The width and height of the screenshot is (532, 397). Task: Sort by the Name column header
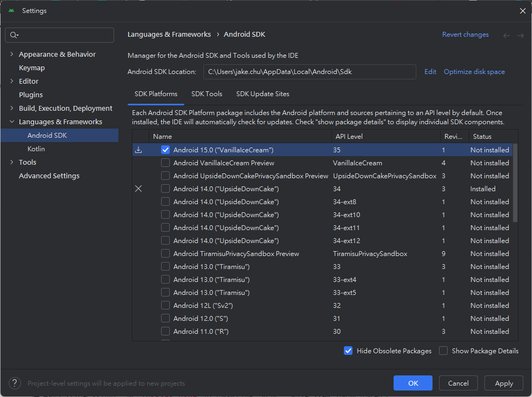240,137
